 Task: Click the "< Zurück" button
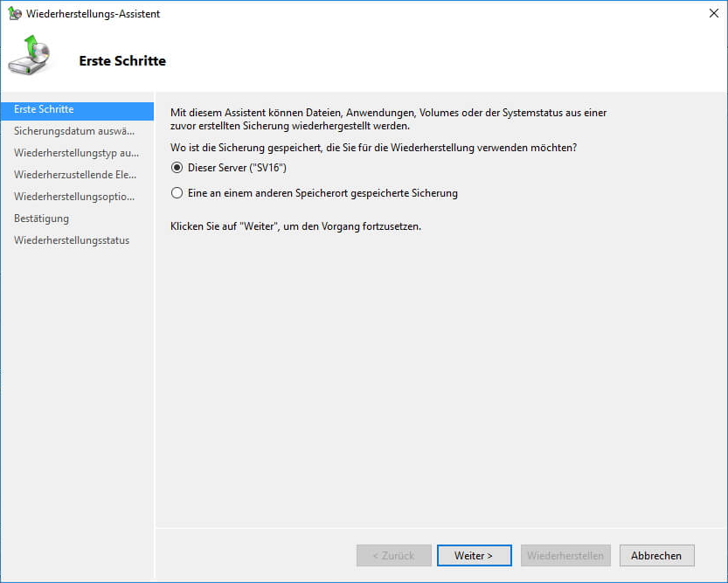click(393, 556)
